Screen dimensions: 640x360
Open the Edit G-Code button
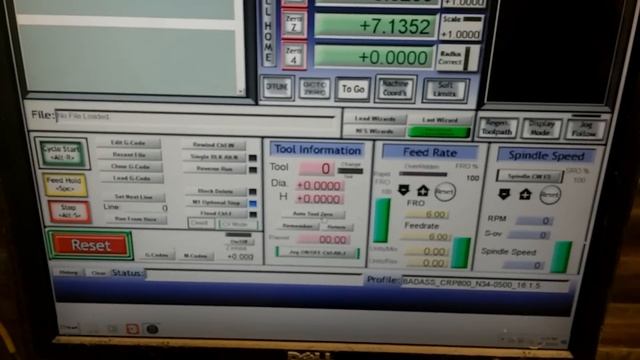click(129, 143)
